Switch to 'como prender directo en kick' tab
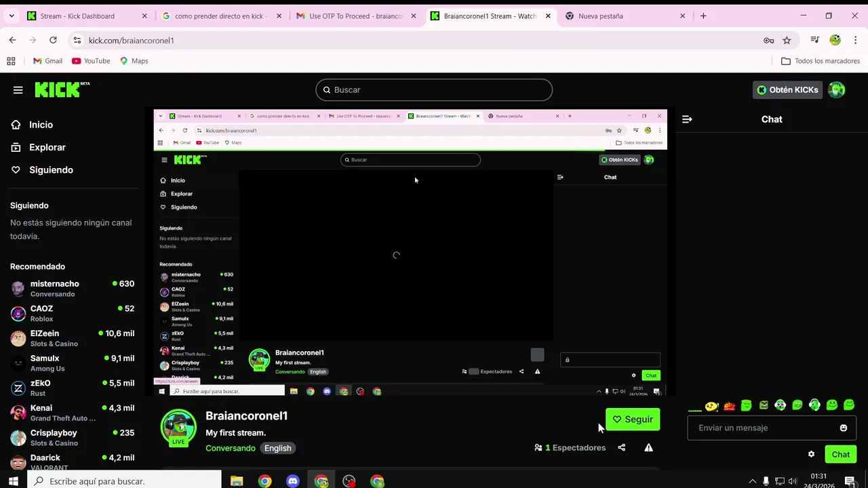This screenshot has width=868, height=488. (x=221, y=16)
